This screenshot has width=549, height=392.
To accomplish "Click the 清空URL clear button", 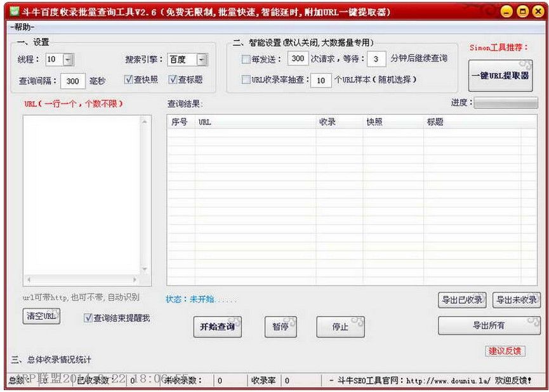I will coord(40,316).
